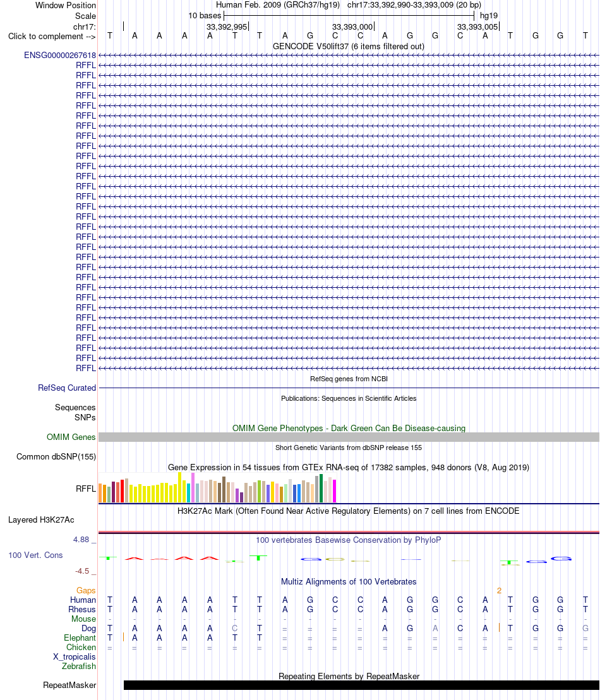Click the RefSeq Curated intron line
Viewport: 600px width, 700px height.
point(349,388)
